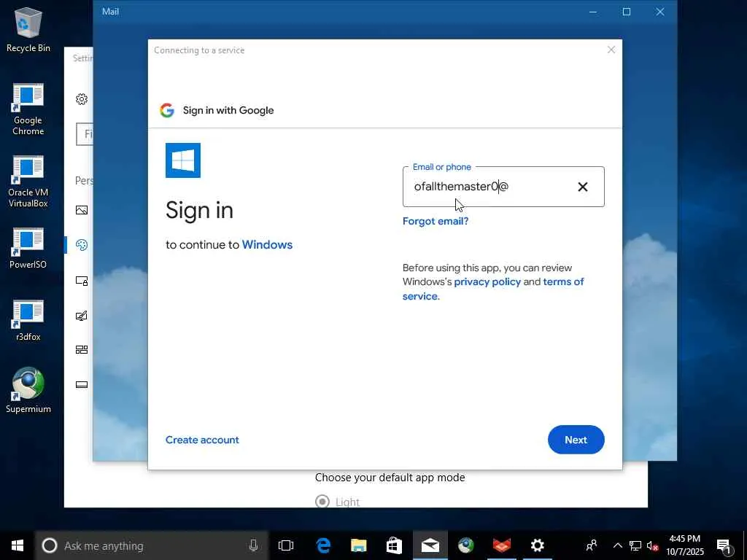This screenshot has height=560, width=747.
Task: Select the Oracle VM VirtualBox desktop shortcut
Action: pos(28,182)
